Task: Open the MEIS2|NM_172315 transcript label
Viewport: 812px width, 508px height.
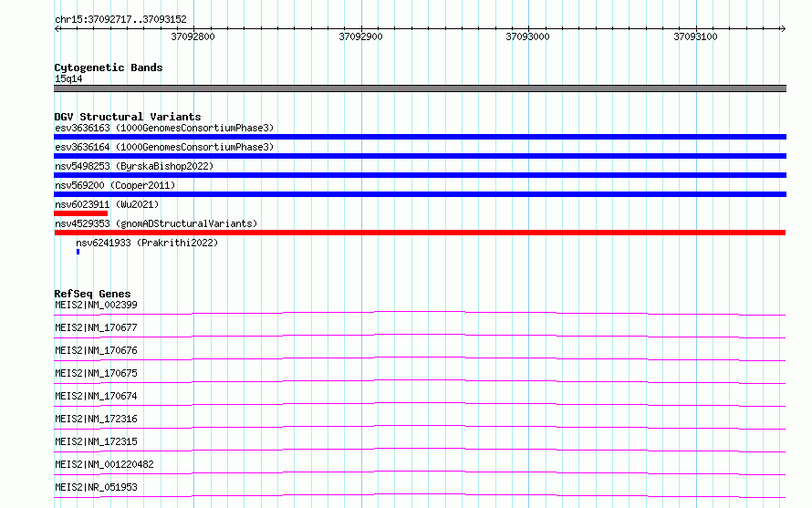Action: pos(96,441)
